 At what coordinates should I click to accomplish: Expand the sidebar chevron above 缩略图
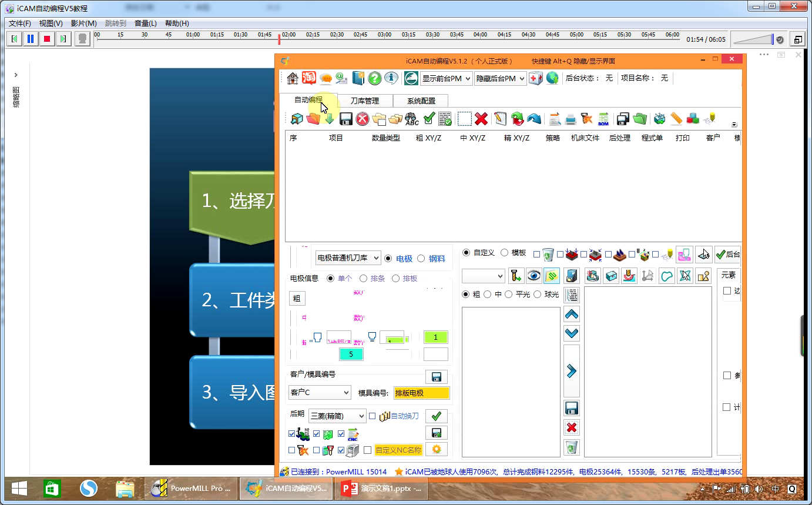pos(16,75)
